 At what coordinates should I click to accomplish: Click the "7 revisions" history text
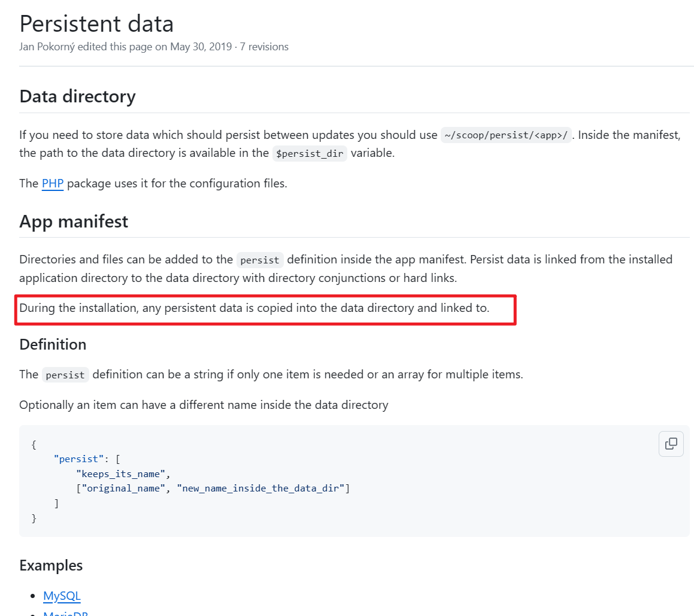[x=264, y=47]
